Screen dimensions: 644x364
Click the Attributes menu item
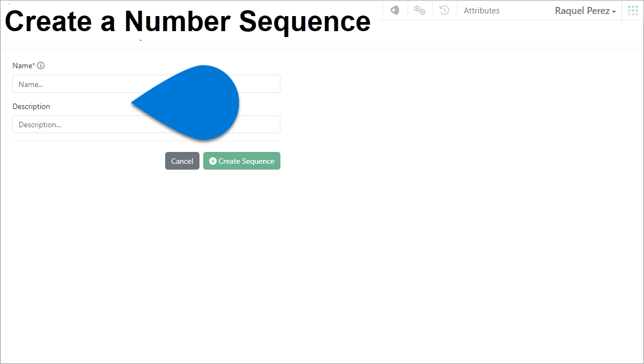pyautogui.click(x=481, y=10)
